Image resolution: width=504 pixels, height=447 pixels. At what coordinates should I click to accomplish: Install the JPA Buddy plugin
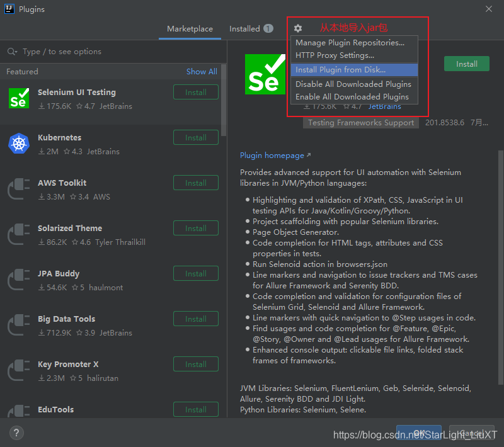point(196,273)
